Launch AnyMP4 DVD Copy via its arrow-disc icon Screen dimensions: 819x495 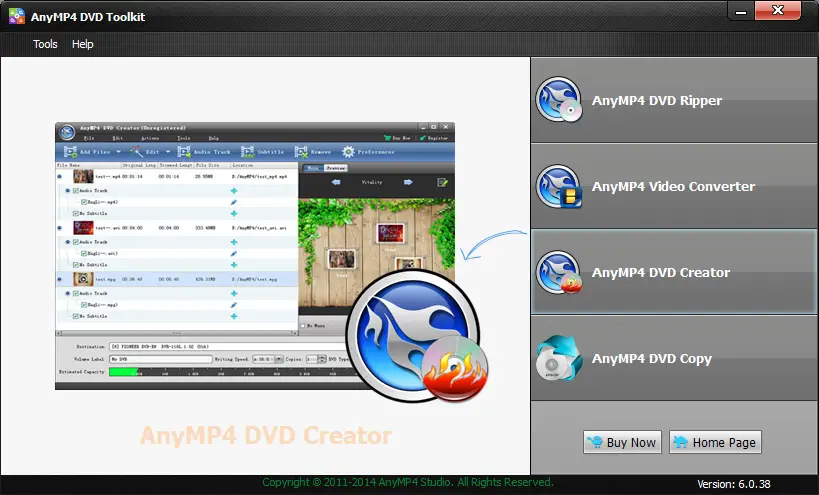coord(558,358)
